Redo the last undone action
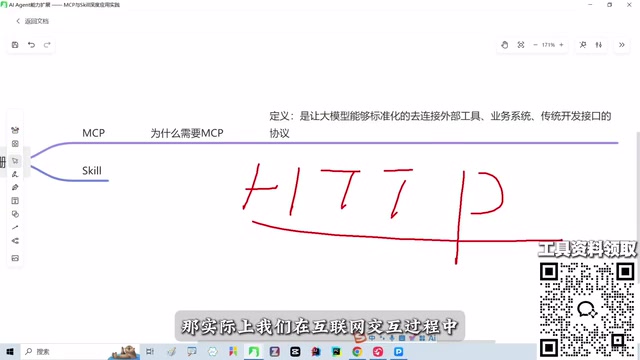The image size is (640, 360). tap(47, 45)
